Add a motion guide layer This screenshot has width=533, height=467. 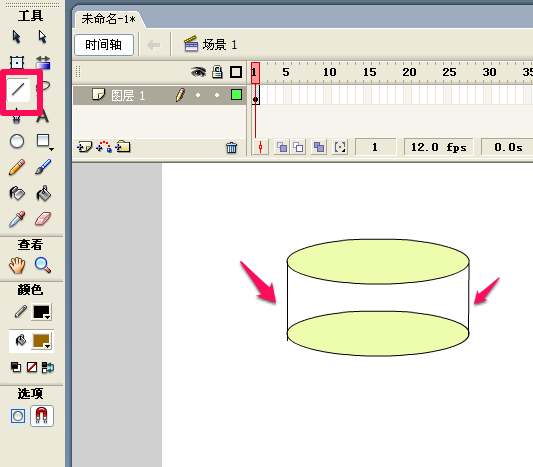point(104,147)
